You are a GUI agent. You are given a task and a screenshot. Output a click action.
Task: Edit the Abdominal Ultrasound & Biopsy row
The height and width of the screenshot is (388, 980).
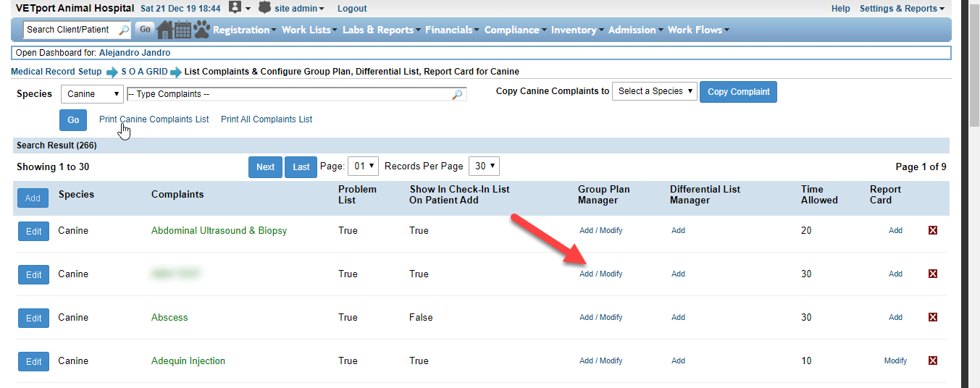[x=34, y=232]
